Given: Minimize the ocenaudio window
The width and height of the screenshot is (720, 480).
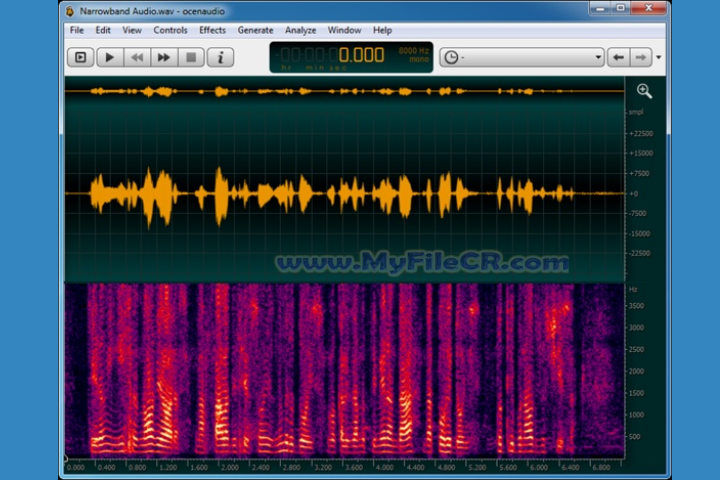Looking at the screenshot, I should coord(600,8).
